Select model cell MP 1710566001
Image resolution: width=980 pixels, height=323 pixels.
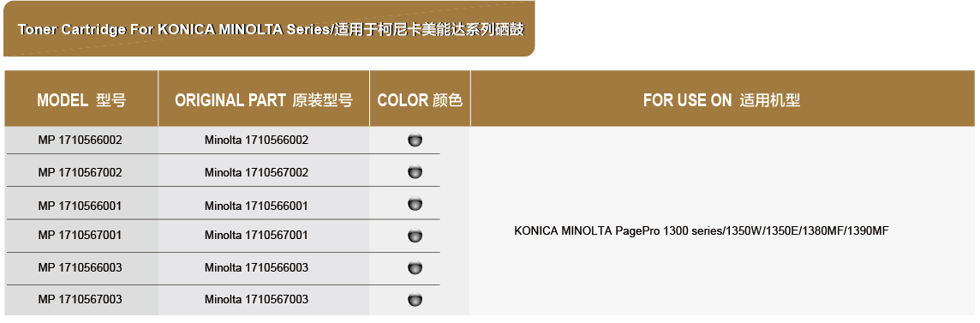point(80,205)
